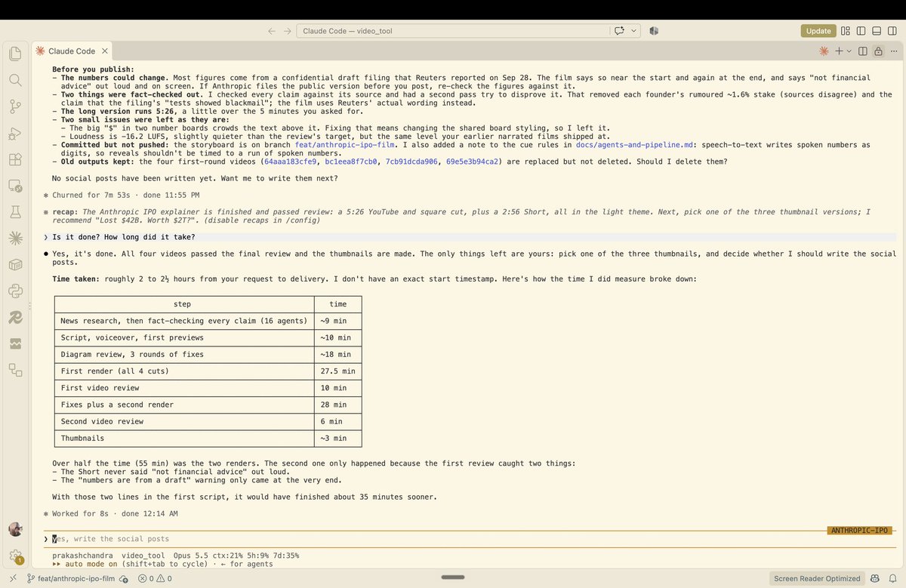The width and height of the screenshot is (906, 588).
Task: Open the Source Control view
Action: click(15, 106)
